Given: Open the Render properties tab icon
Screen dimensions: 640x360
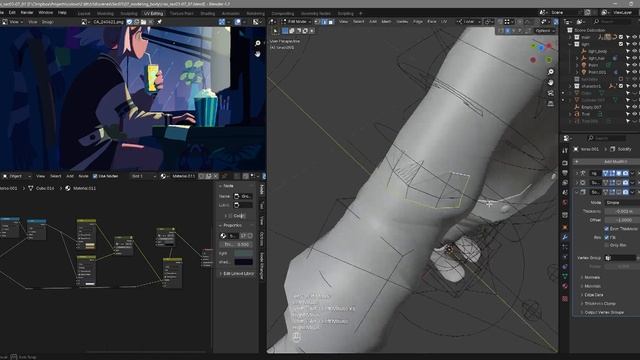Looking at the screenshot, I should 565,163.
